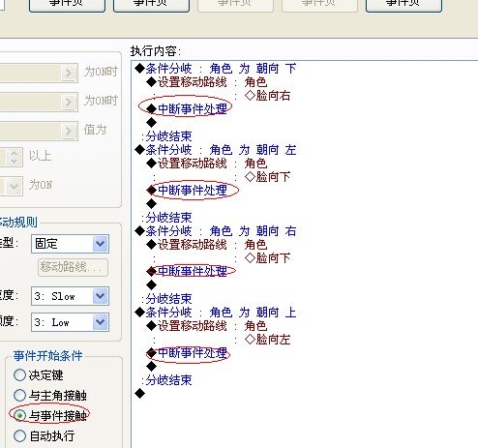The width and height of the screenshot is (478, 448).
Task: Select the 决定键 trigger option
Action: click(39, 375)
